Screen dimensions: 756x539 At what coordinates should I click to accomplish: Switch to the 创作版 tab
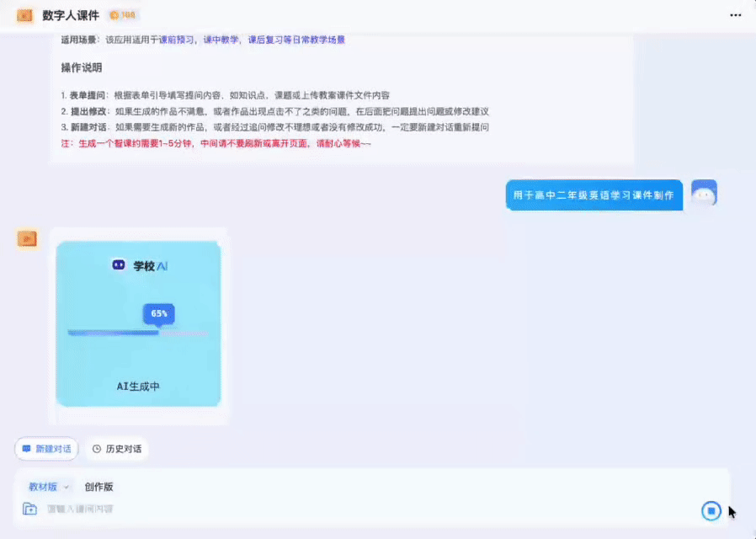pos(101,487)
